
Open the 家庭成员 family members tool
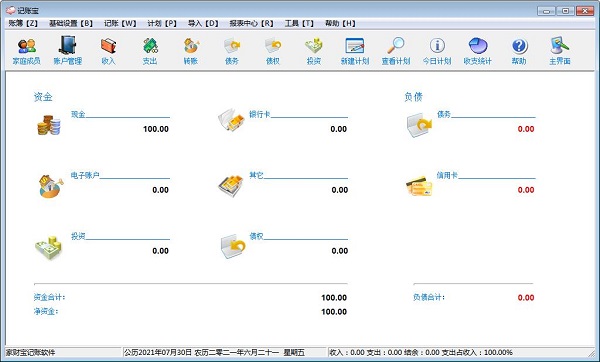pos(27,51)
